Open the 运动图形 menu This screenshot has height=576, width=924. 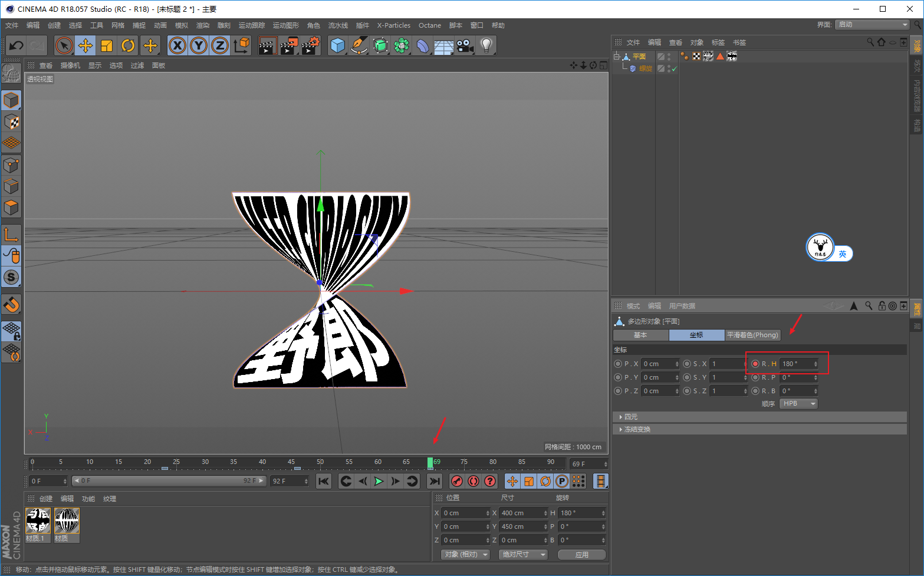286,25
